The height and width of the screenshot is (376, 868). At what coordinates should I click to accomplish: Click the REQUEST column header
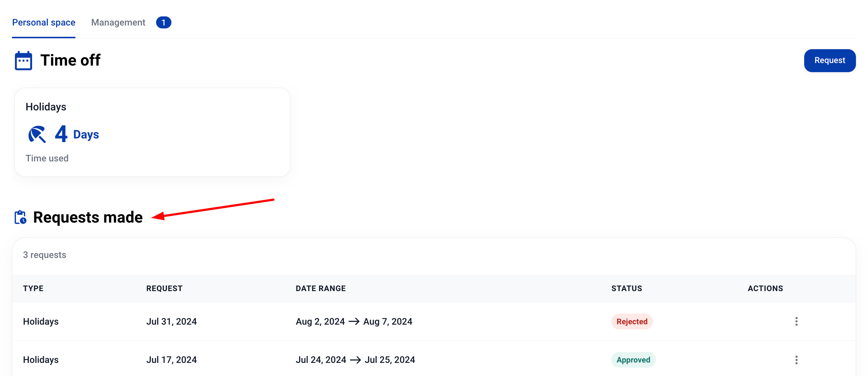(164, 289)
